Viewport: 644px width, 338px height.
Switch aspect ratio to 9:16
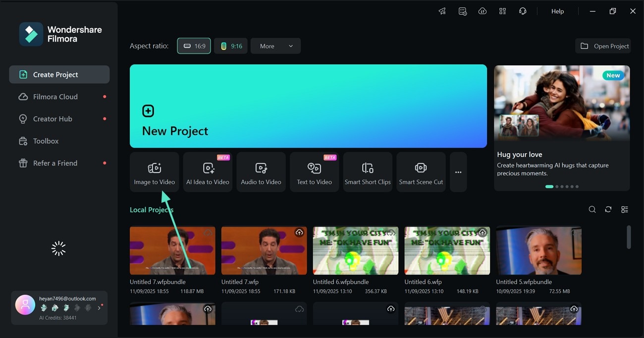(x=231, y=46)
